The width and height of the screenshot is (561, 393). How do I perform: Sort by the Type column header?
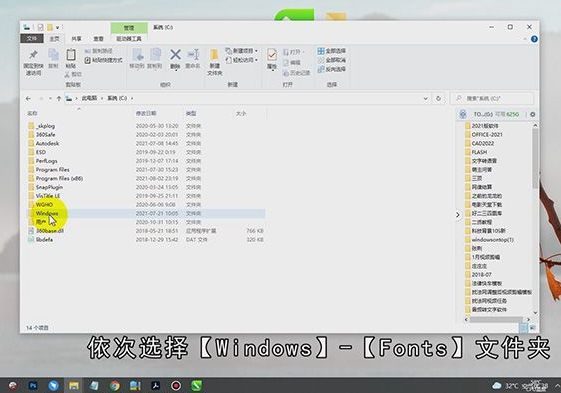pyautogui.click(x=208, y=113)
